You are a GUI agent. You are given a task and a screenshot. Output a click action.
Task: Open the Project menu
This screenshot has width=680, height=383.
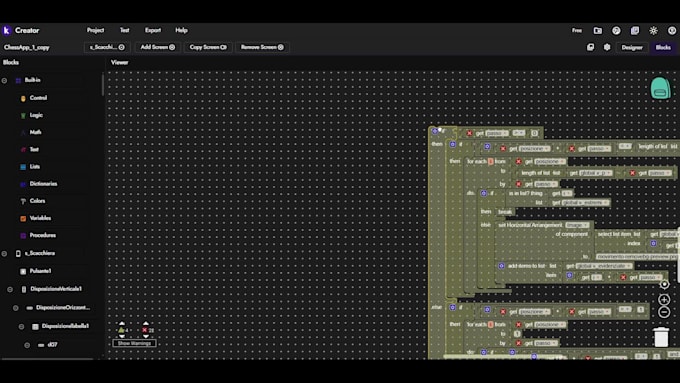coord(95,30)
